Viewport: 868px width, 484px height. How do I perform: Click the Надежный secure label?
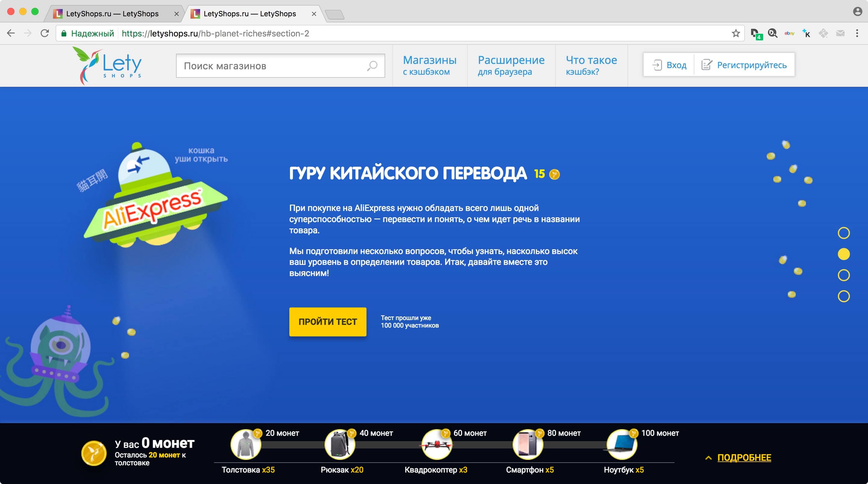tap(92, 33)
